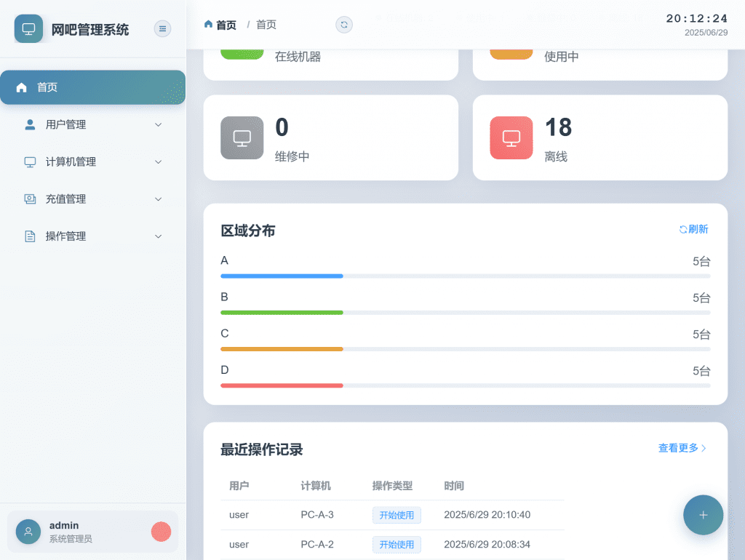Viewport: 745px width, 560px height.
Task: Expand the 用户管理 submenu chevron
Action: [x=159, y=125]
